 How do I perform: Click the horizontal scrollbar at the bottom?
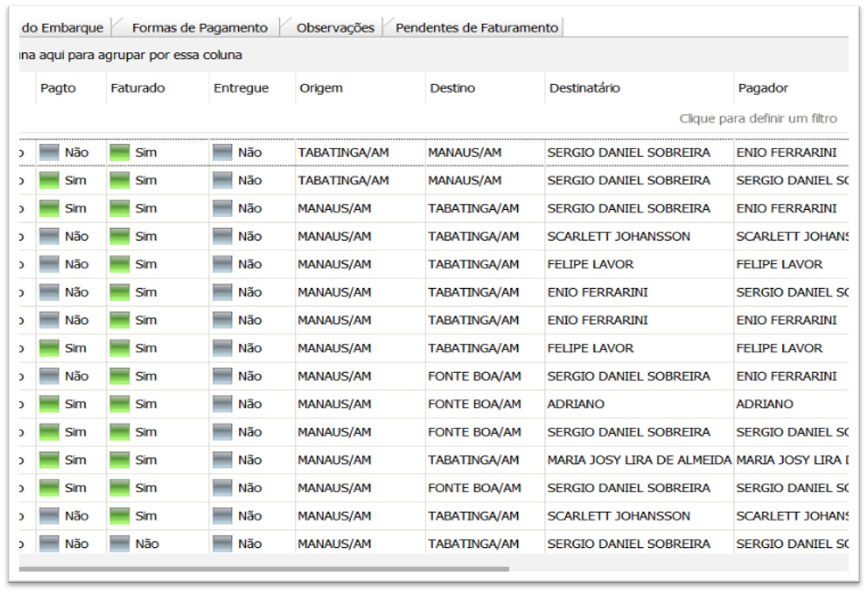point(263,567)
